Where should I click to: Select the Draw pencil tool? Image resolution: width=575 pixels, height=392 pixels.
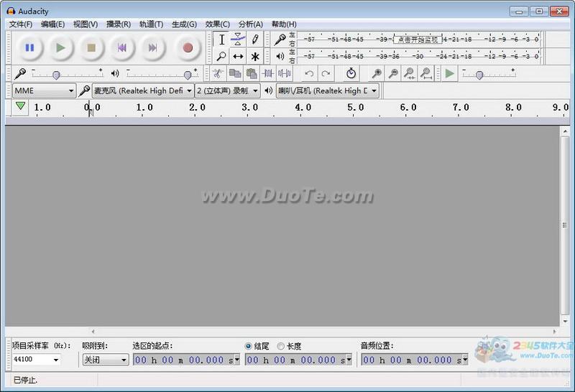(x=255, y=39)
